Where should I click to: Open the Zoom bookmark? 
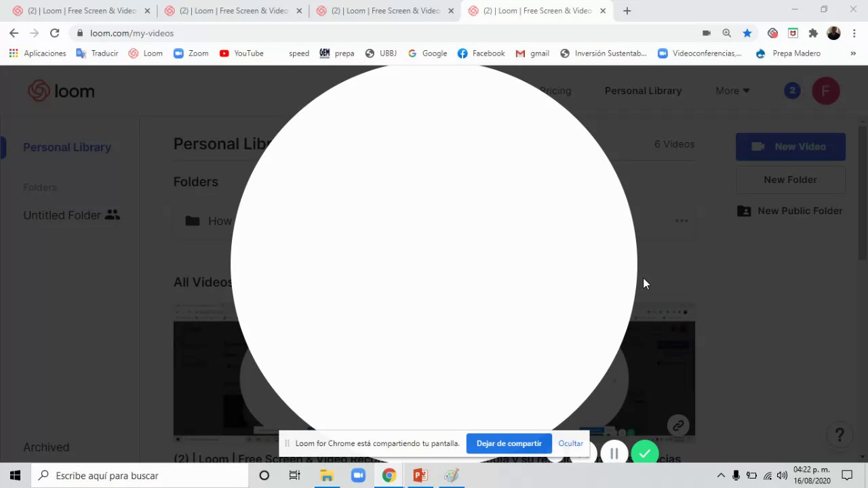pyautogui.click(x=191, y=54)
